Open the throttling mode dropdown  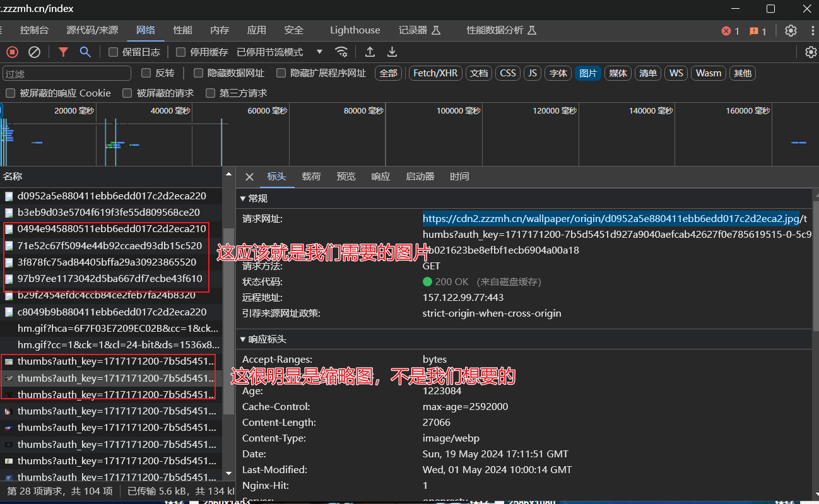[280, 52]
